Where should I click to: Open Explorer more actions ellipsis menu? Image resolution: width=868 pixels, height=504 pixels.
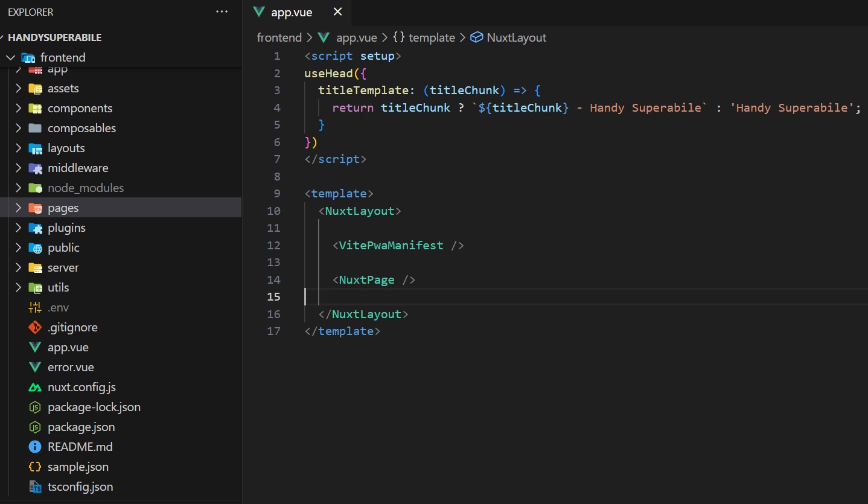[222, 12]
